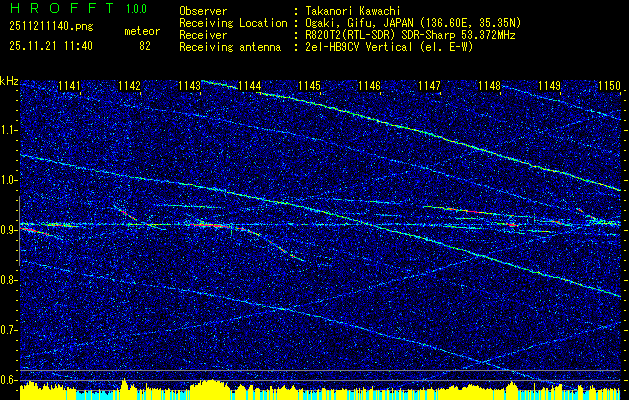This screenshot has width=629, height=400.
Task: Click the filename 2511211140.png
Action: (51, 27)
